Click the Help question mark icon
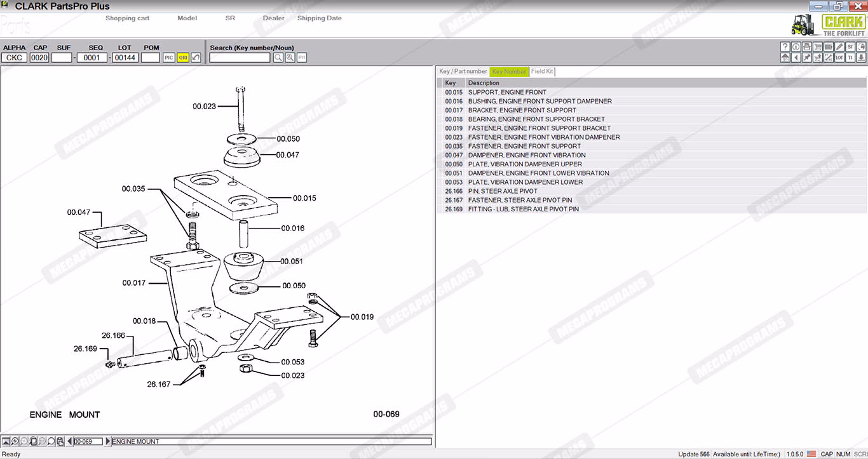This screenshot has height=459, width=868. click(x=785, y=47)
